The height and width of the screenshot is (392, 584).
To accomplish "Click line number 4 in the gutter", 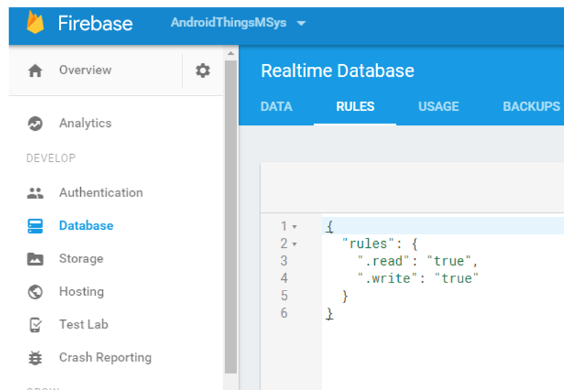I will [x=284, y=278].
